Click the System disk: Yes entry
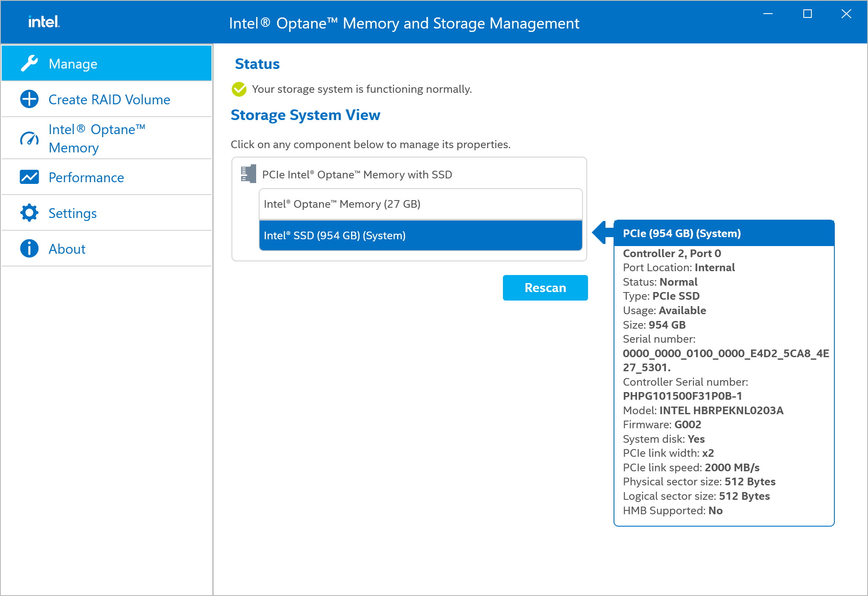The width and height of the screenshot is (868, 596). (x=664, y=439)
